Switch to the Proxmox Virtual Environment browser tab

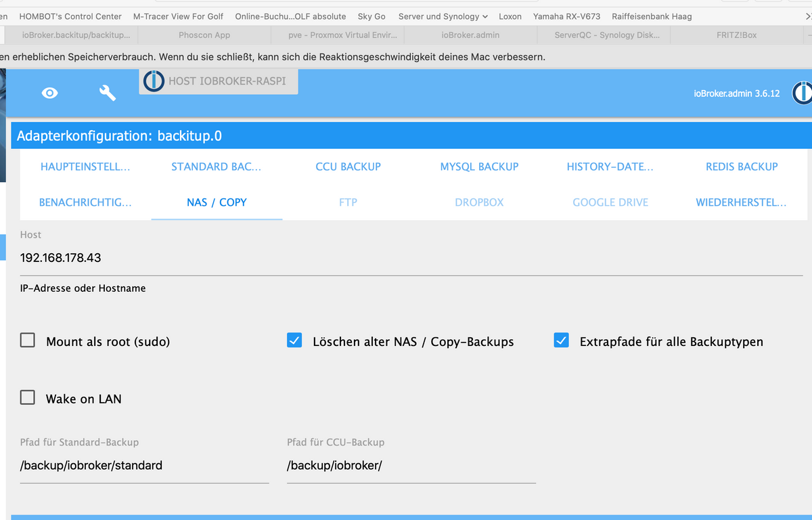[x=338, y=35]
